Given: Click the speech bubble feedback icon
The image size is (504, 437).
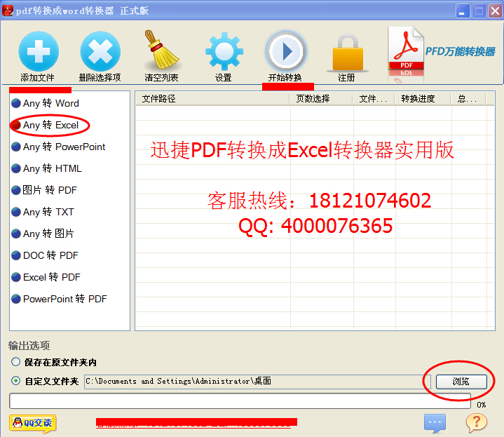Looking at the screenshot, I should coord(435,423).
